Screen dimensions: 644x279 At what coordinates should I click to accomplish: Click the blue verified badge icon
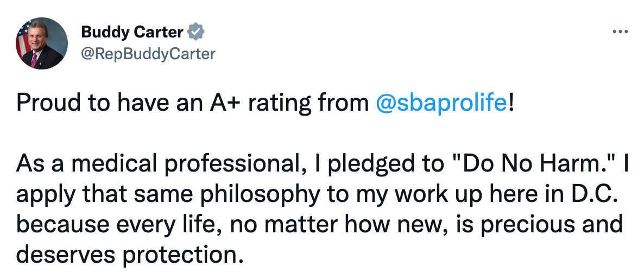tap(196, 33)
